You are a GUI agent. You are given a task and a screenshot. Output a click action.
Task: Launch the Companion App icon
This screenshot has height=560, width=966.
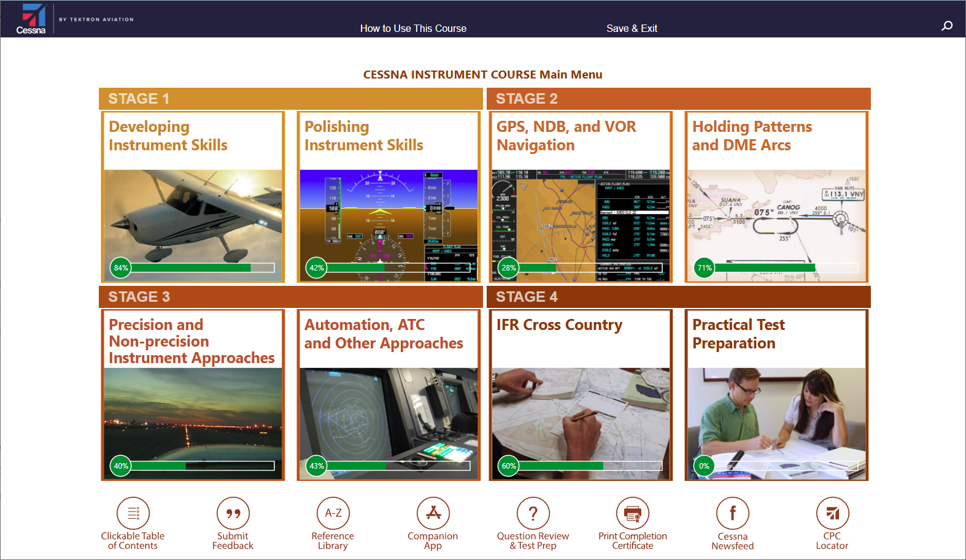tap(433, 513)
